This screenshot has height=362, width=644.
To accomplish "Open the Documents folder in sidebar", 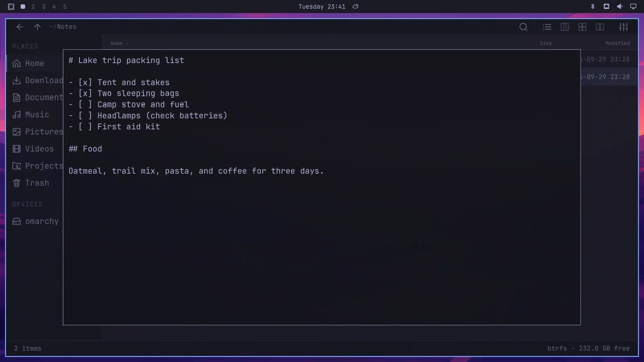I will pyautogui.click(x=35, y=98).
